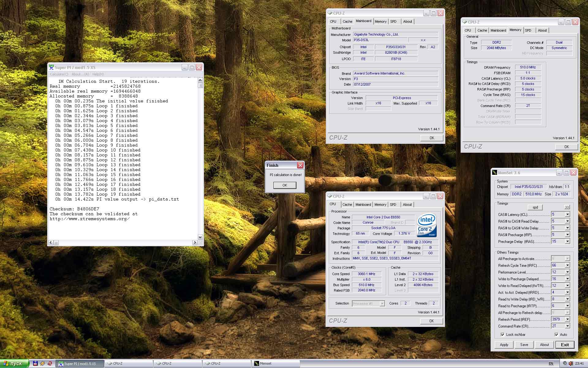Switch to Cache tab in Memory CPU-Z window
588x368 pixels.
(x=482, y=30)
